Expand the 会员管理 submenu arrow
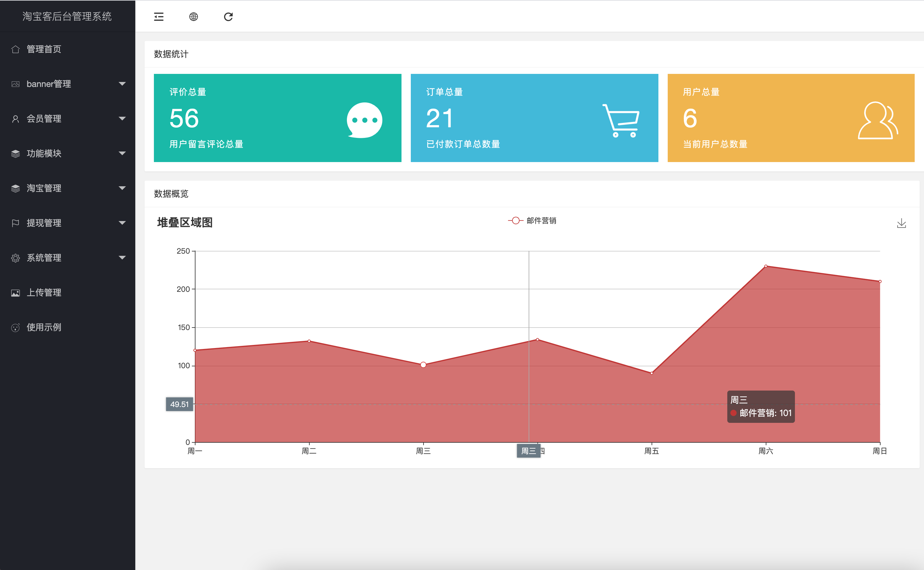The image size is (924, 570). tap(122, 118)
